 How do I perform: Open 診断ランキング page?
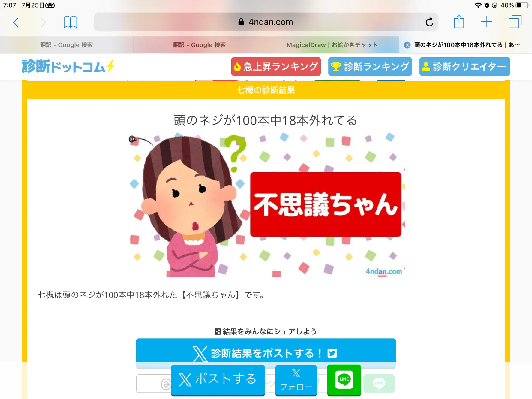coord(370,66)
